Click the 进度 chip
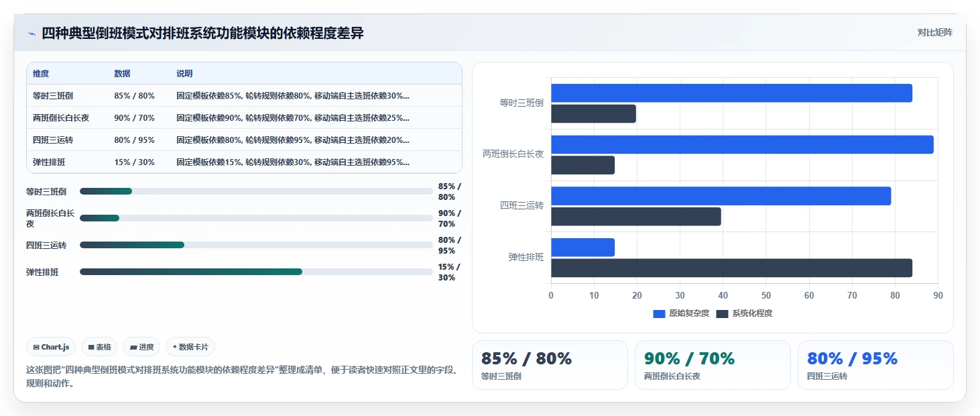This screenshot has height=416, width=980. 141,347
